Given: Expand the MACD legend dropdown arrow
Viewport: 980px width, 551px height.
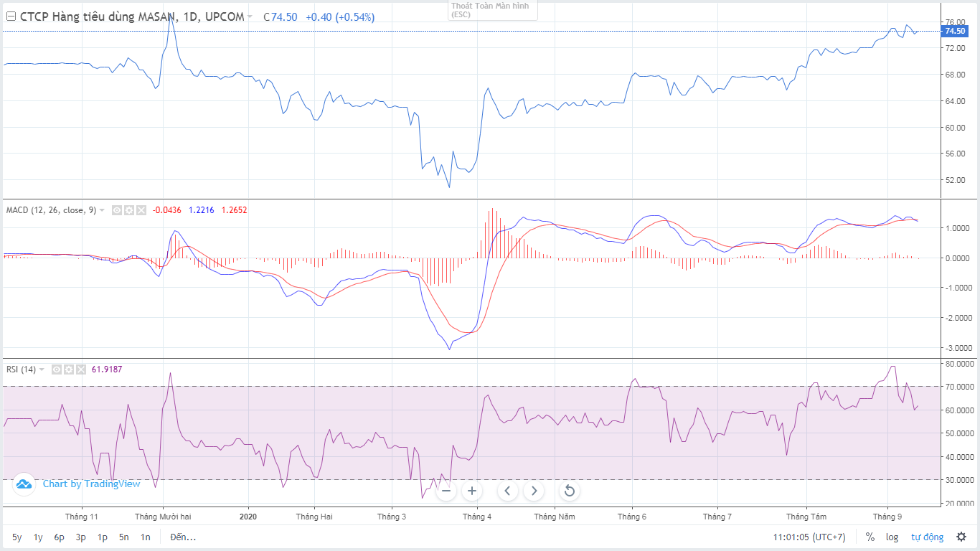Looking at the screenshot, I should click(x=102, y=210).
